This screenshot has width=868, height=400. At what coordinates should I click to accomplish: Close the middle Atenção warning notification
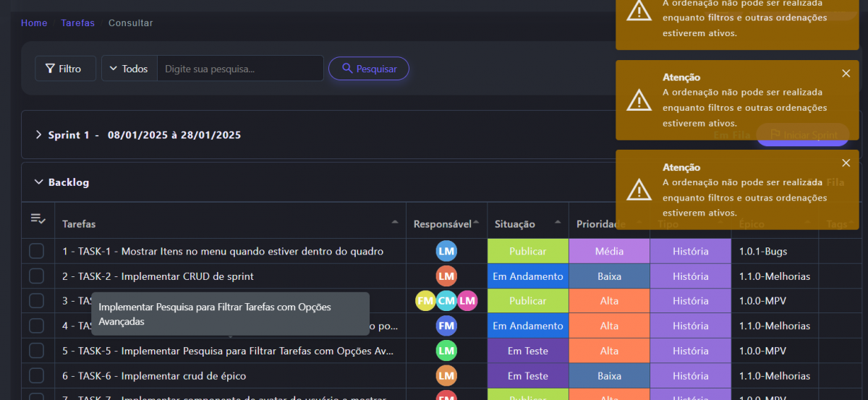coord(846,73)
